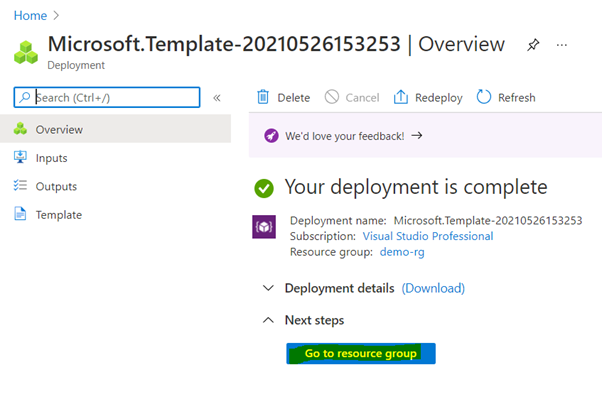Click the Overview cubes icon in sidebar

coord(20,129)
